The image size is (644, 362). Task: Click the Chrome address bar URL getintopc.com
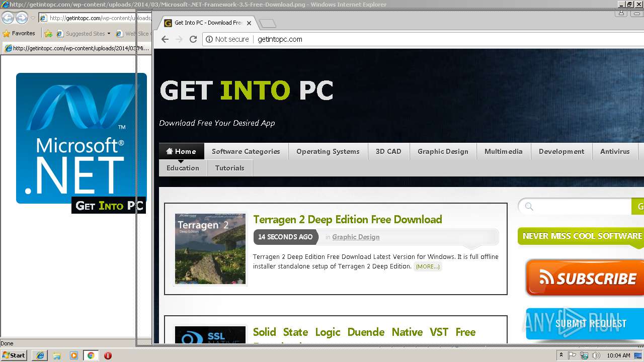280,39
